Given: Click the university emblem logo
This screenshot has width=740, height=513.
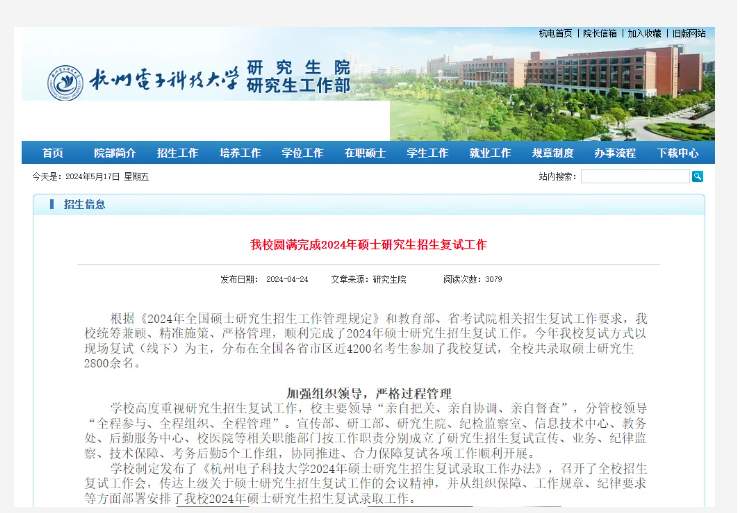Looking at the screenshot, I should (x=65, y=83).
